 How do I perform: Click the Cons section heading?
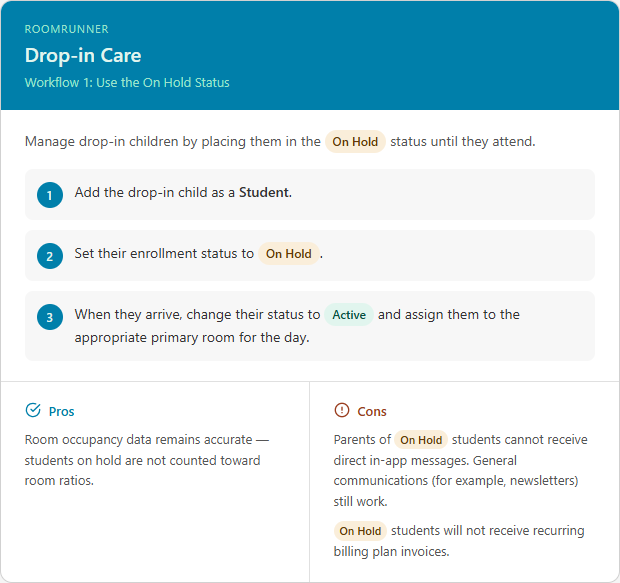[372, 411]
